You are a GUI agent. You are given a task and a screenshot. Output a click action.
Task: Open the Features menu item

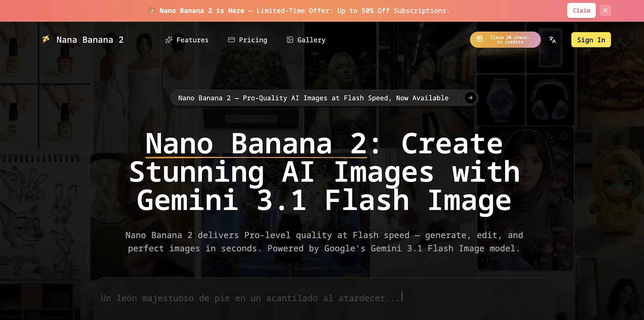click(187, 40)
